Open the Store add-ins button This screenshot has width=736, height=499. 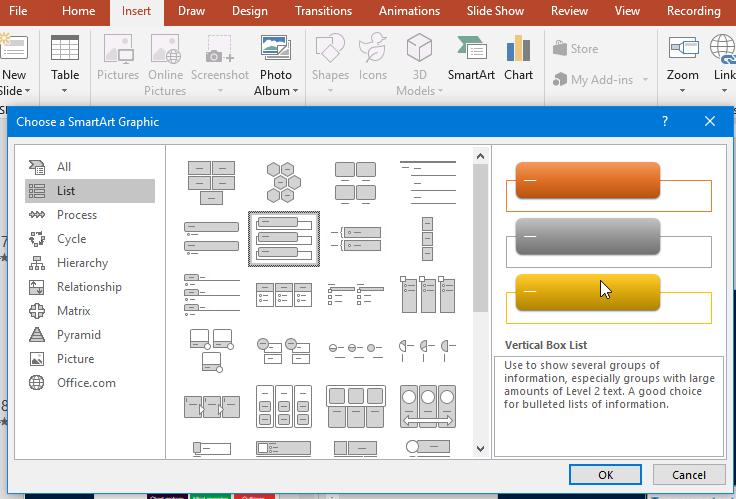(575, 48)
